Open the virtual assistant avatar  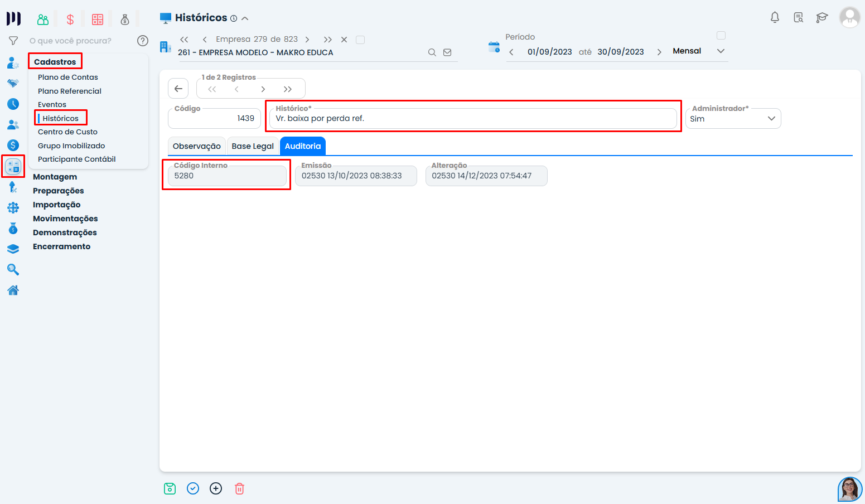pyautogui.click(x=850, y=489)
